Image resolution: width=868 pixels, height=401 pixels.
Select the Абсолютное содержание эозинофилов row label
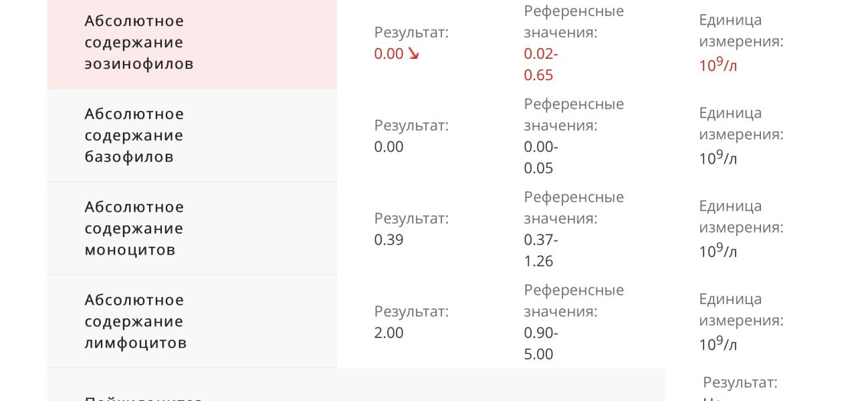click(139, 43)
